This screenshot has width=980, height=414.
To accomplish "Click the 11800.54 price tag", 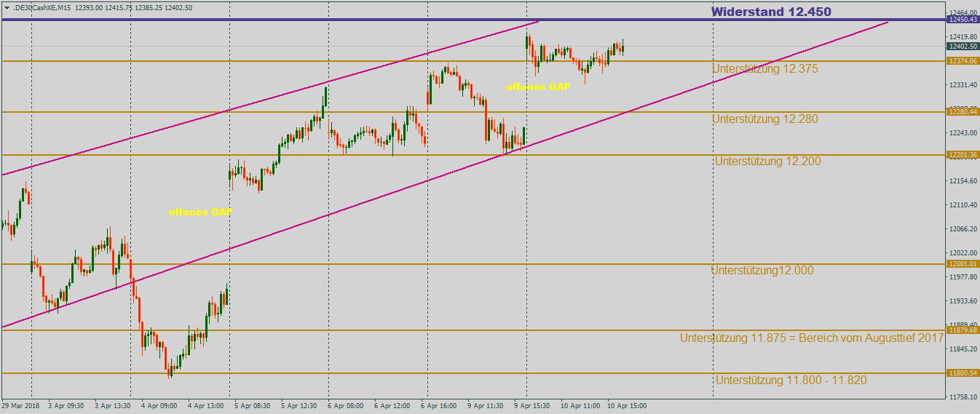I will click(x=963, y=373).
